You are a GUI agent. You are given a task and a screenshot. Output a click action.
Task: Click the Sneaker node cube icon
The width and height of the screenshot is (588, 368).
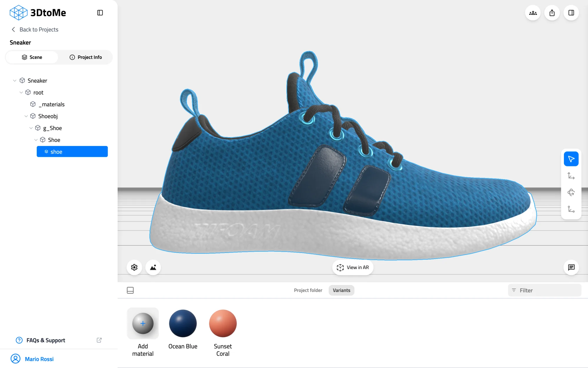pyautogui.click(x=22, y=80)
